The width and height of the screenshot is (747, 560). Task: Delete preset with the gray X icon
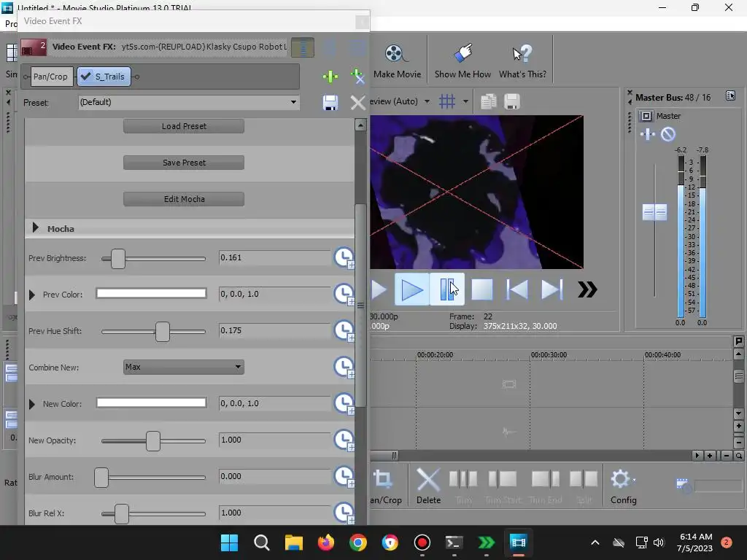coord(357,102)
